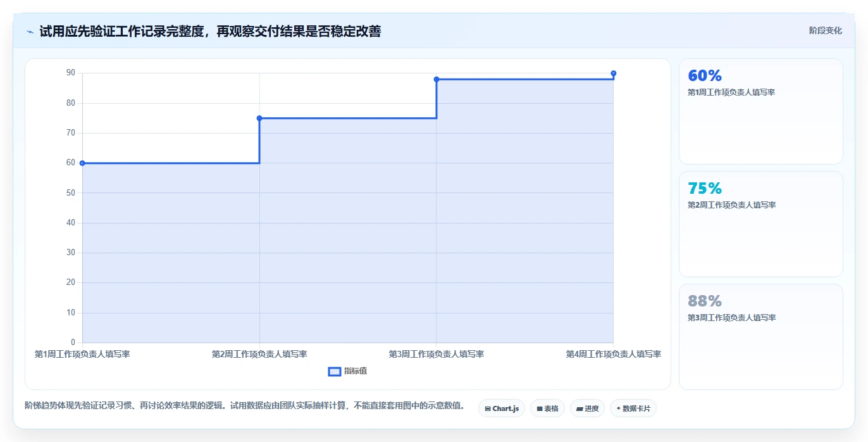This screenshot has height=442, width=868.
Task: Open the 75% stat card
Action: click(760, 224)
